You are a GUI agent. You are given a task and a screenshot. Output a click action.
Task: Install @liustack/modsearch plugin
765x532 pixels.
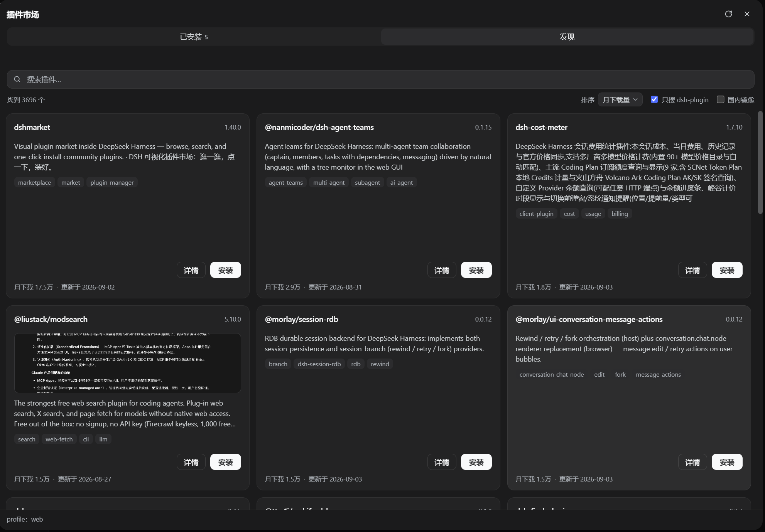tap(226, 462)
